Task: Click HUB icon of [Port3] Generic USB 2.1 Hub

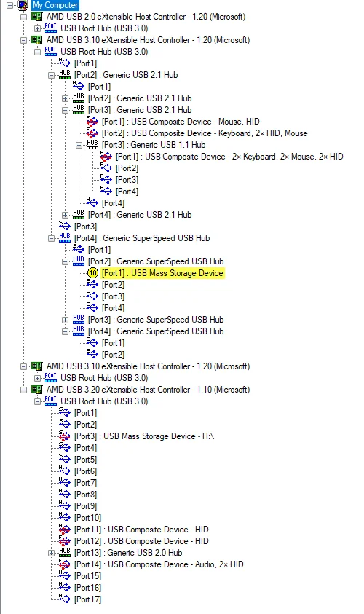Action: (x=79, y=110)
